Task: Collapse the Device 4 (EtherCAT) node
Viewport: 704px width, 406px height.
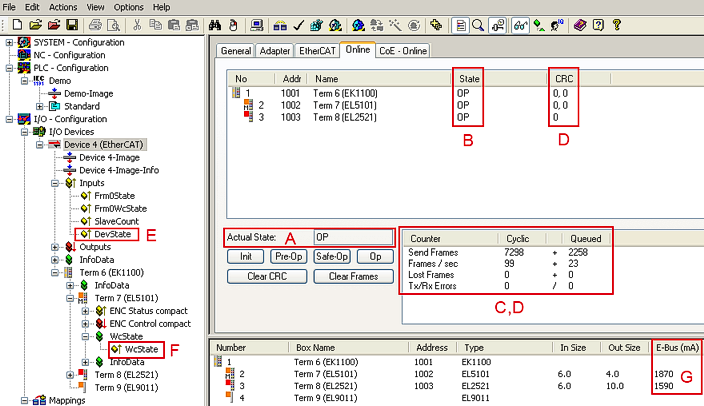Action: pyautogui.click(x=40, y=145)
